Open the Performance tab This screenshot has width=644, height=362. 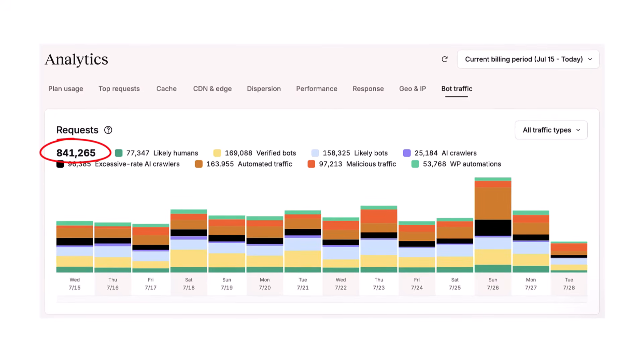[x=317, y=89]
